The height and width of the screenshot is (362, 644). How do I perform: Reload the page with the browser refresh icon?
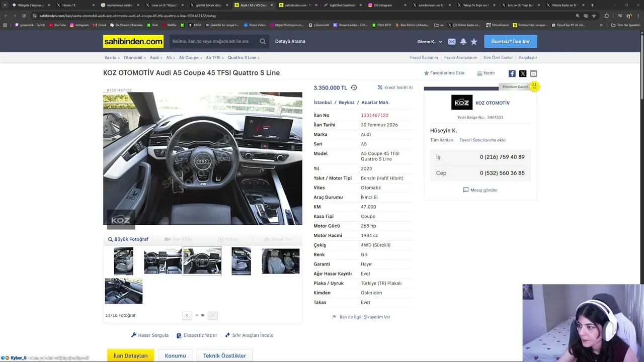pos(24,16)
